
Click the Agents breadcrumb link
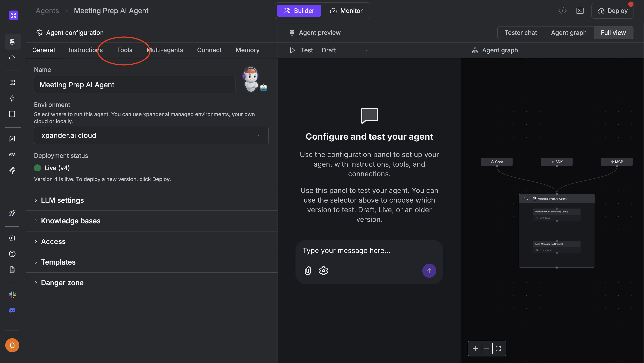(x=47, y=11)
